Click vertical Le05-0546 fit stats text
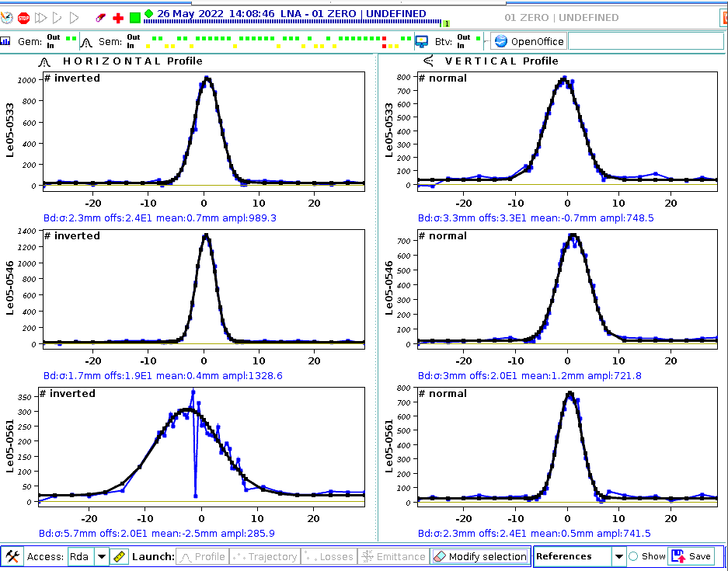 coord(530,375)
